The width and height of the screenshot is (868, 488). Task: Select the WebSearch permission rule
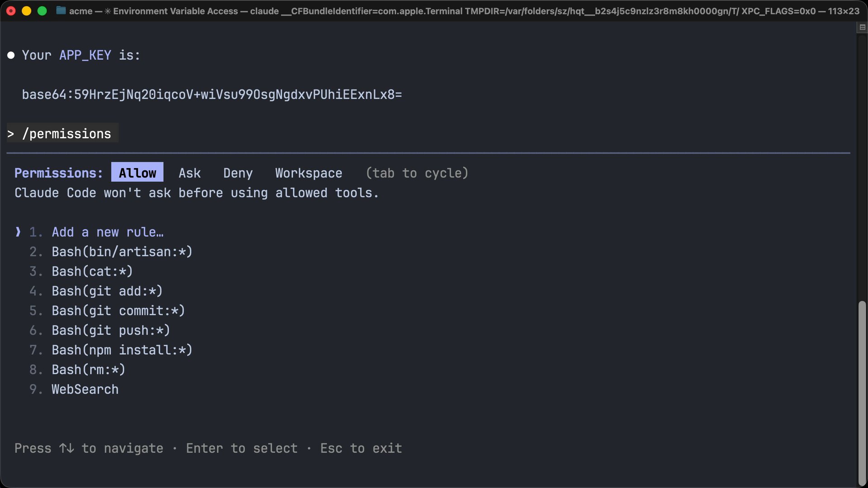(x=85, y=389)
